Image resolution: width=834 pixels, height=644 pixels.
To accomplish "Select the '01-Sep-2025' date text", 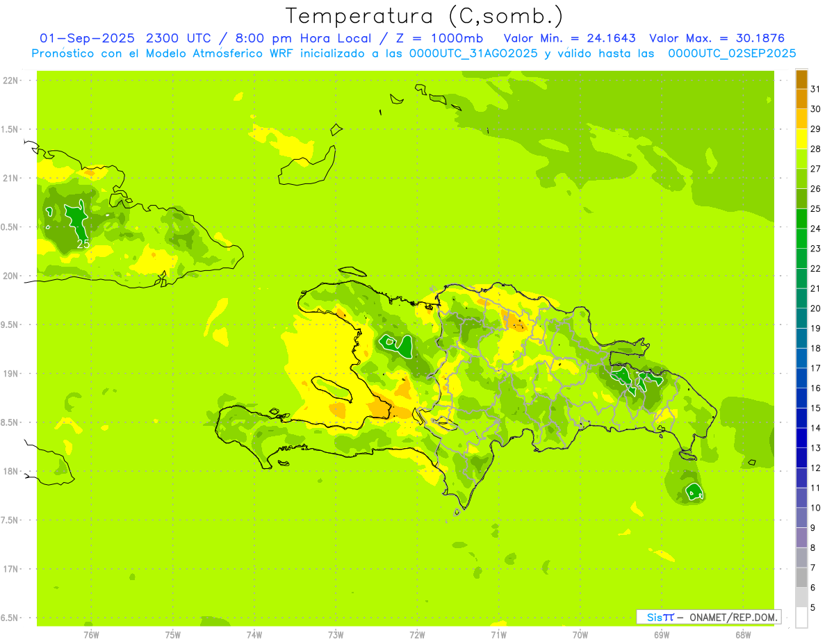I will coord(87,38).
